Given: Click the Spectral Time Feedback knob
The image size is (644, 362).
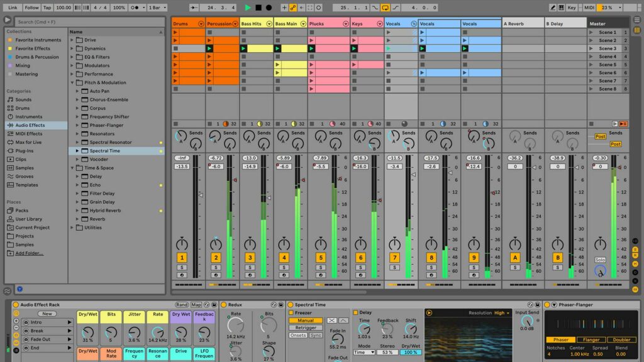Looking at the screenshot, I should [387, 328].
